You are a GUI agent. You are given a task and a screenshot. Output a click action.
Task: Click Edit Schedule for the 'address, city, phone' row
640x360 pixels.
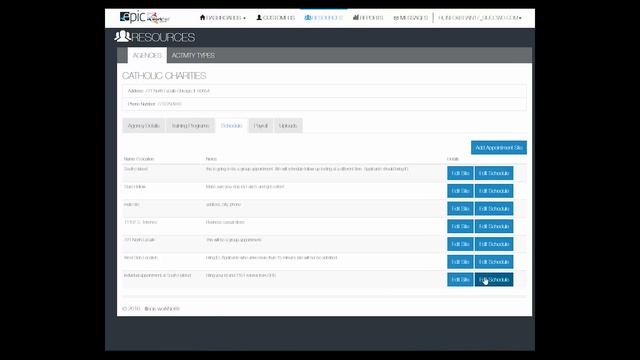(494, 209)
